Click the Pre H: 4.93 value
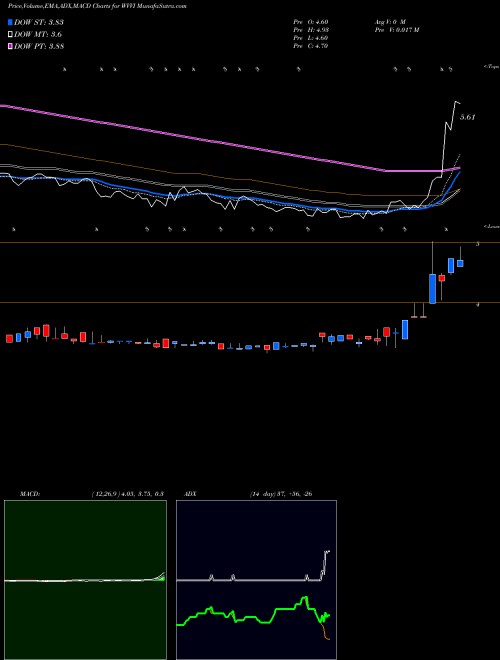The height and width of the screenshot is (660, 500). [x=311, y=30]
